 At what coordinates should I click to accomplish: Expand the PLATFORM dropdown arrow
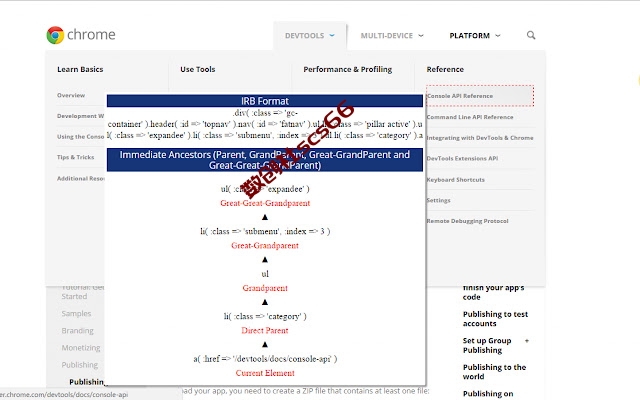click(x=498, y=36)
